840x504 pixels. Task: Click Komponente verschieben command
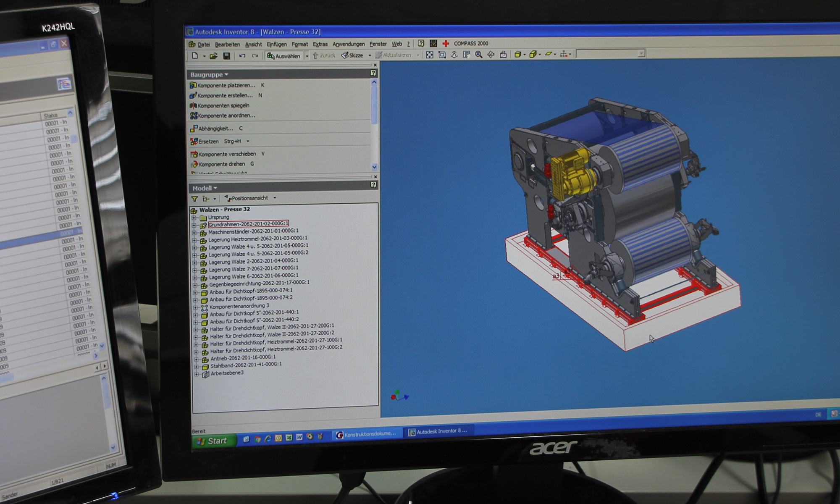[x=223, y=154]
